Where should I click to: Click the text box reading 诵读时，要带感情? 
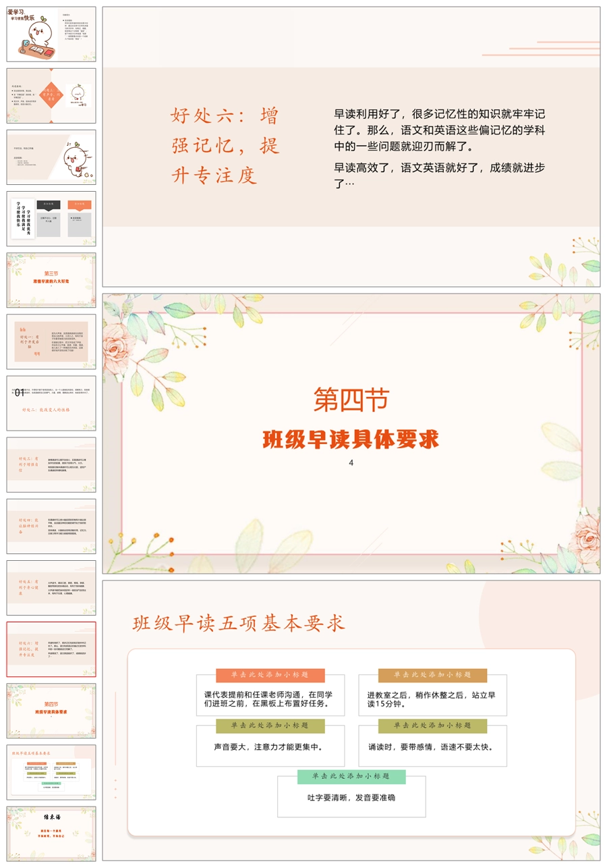point(432,747)
